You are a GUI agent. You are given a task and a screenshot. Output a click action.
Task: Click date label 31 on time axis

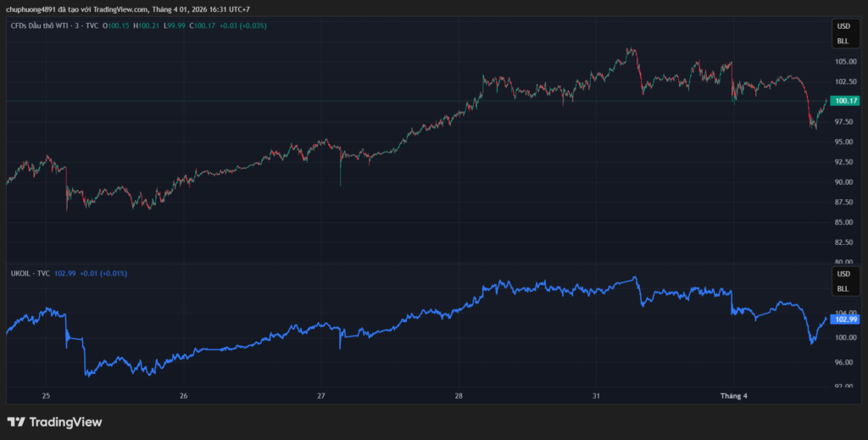(x=596, y=396)
